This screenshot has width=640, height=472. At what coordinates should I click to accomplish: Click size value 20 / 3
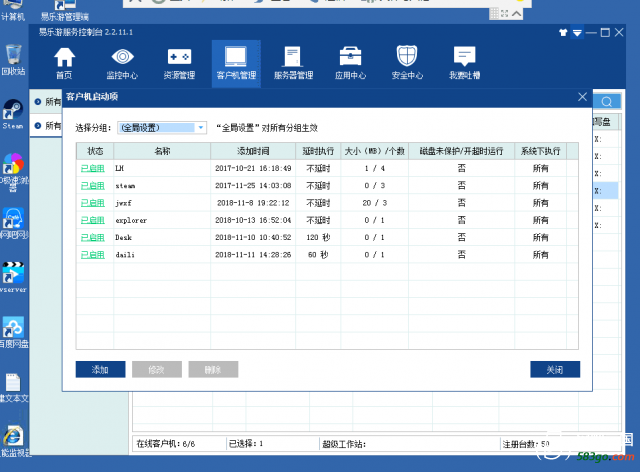point(375,203)
